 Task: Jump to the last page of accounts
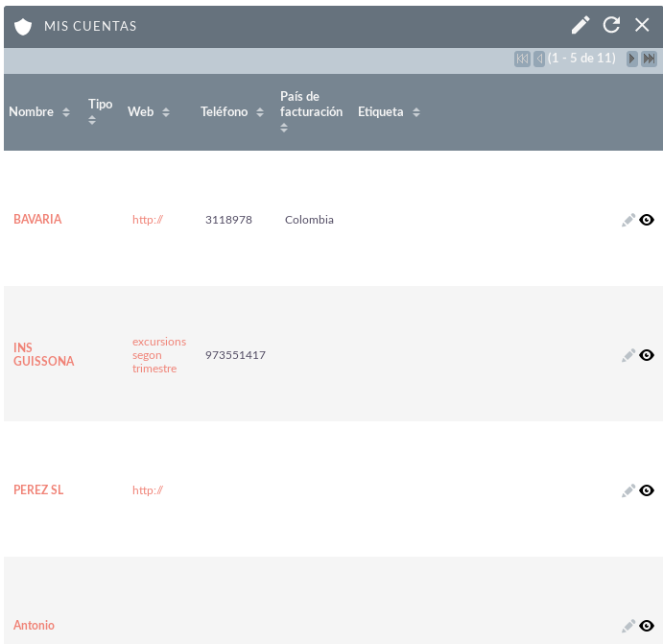[x=649, y=59]
